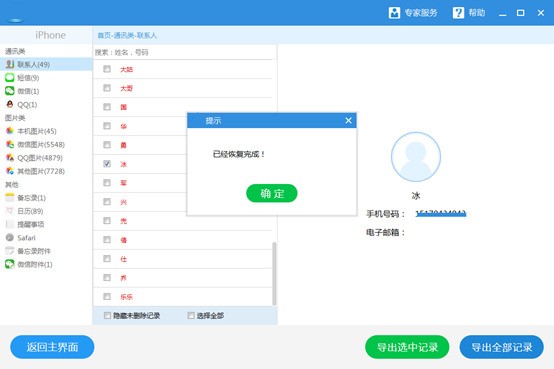Viewport: 554px width, 369px height.
Task: Click 返回主界面 to return home
Action: click(x=52, y=347)
